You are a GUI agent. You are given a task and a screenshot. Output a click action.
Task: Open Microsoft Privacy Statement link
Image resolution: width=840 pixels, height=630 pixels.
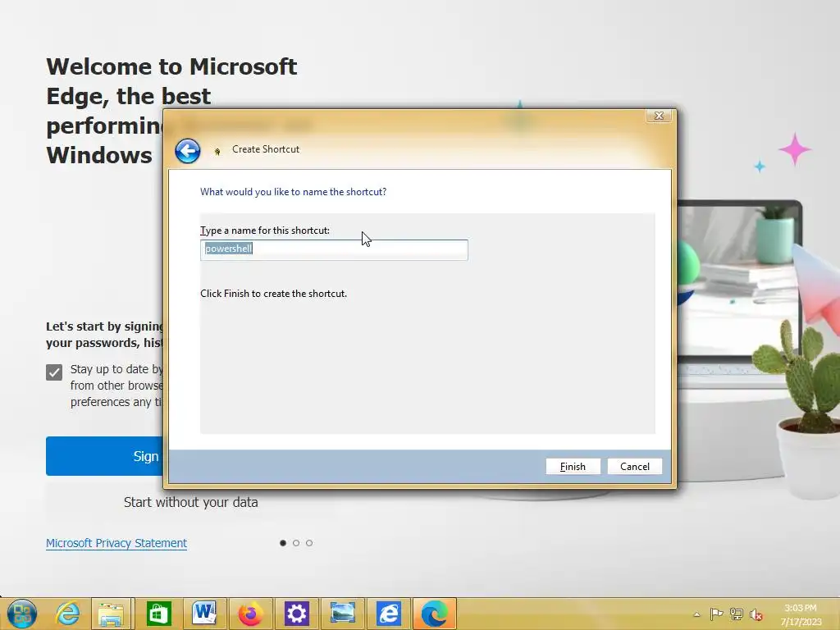point(116,543)
